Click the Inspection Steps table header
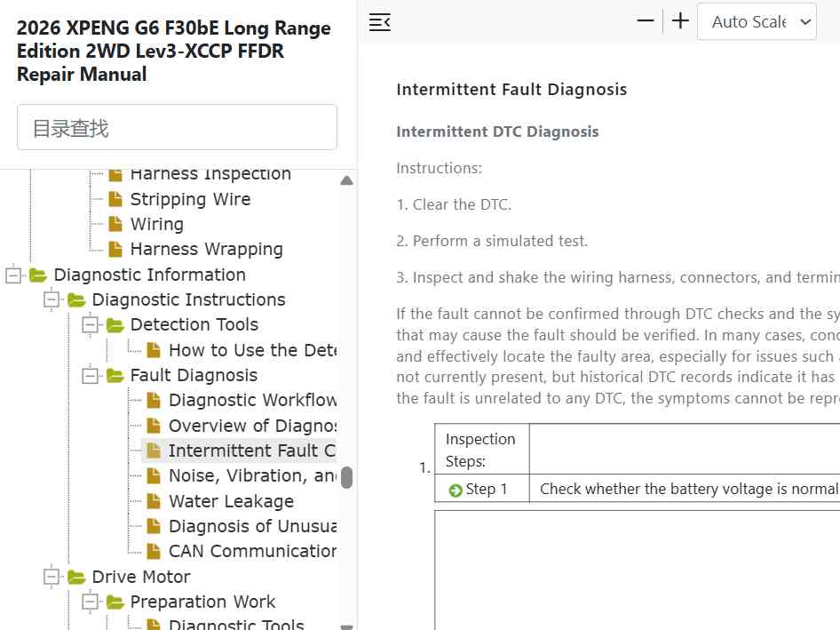This screenshot has width=840, height=630. click(x=481, y=450)
